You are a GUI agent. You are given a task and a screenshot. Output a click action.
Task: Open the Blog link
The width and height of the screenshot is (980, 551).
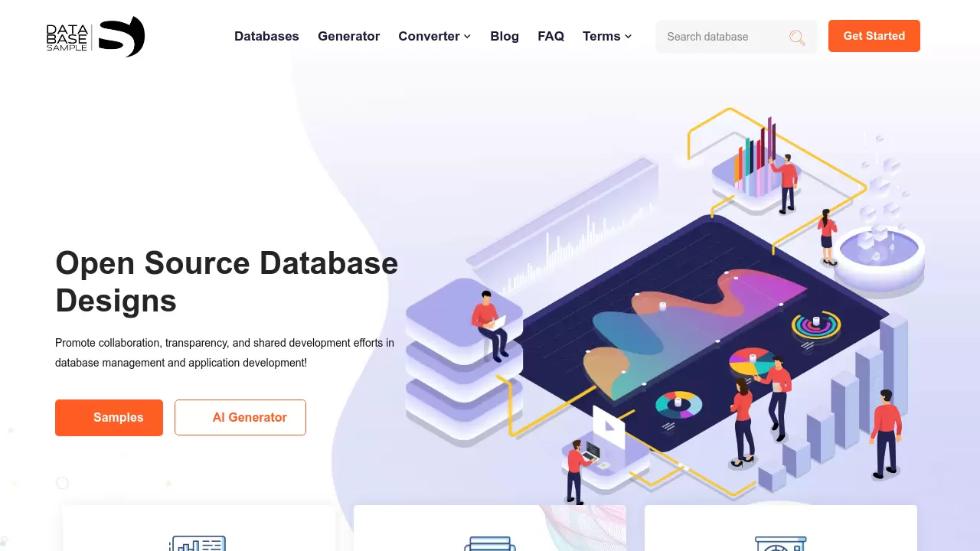pyautogui.click(x=505, y=36)
